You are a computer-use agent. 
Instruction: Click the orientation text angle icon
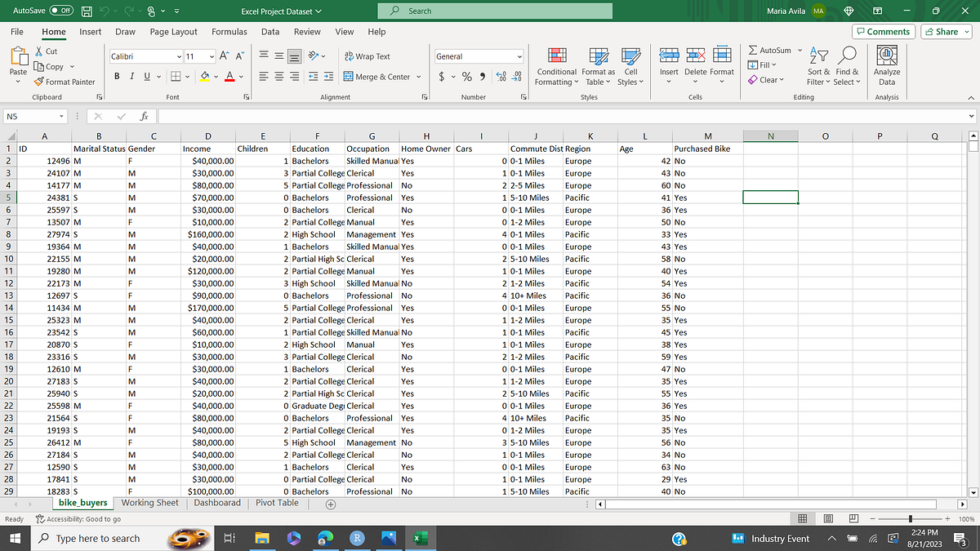[314, 56]
